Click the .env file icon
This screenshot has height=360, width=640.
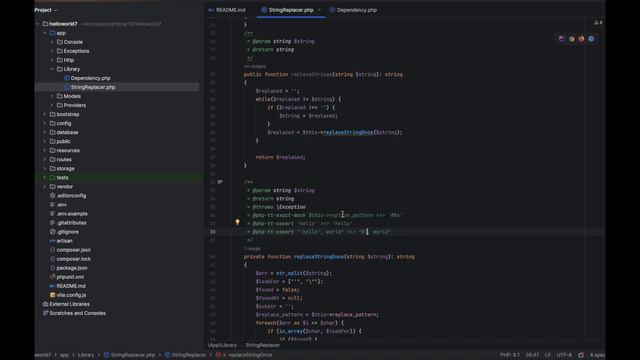[x=52, y=204]
